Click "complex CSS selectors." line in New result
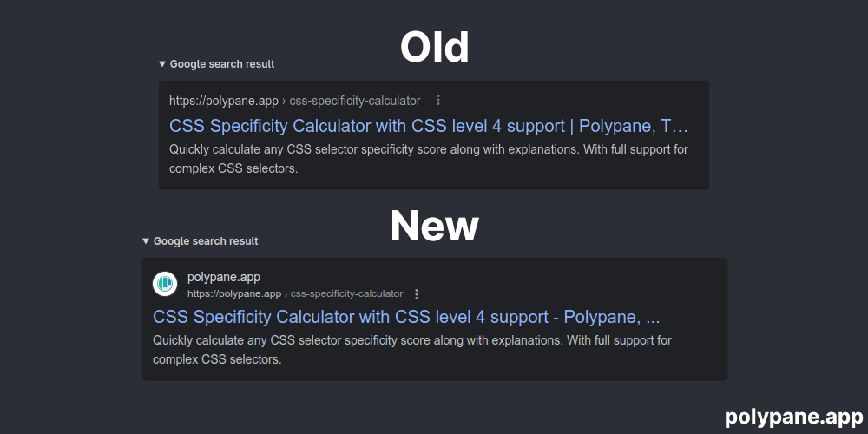The image size is (868, 434). point(217,360)
